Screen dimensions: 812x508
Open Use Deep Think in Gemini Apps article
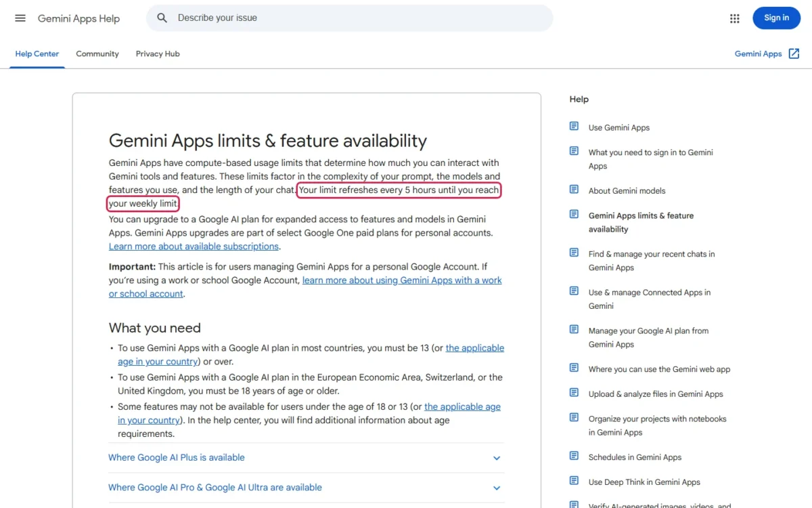point(644,482)
